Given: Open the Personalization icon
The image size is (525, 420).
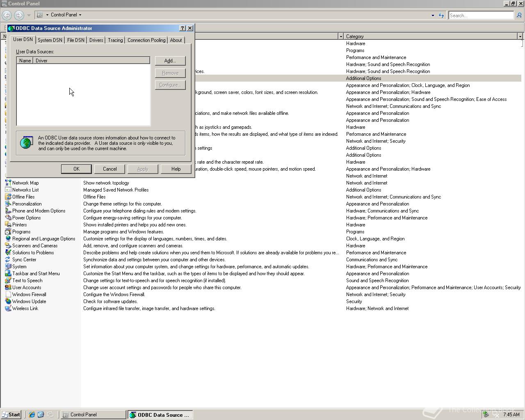Looking at the screenshot, I should (8, 204).
